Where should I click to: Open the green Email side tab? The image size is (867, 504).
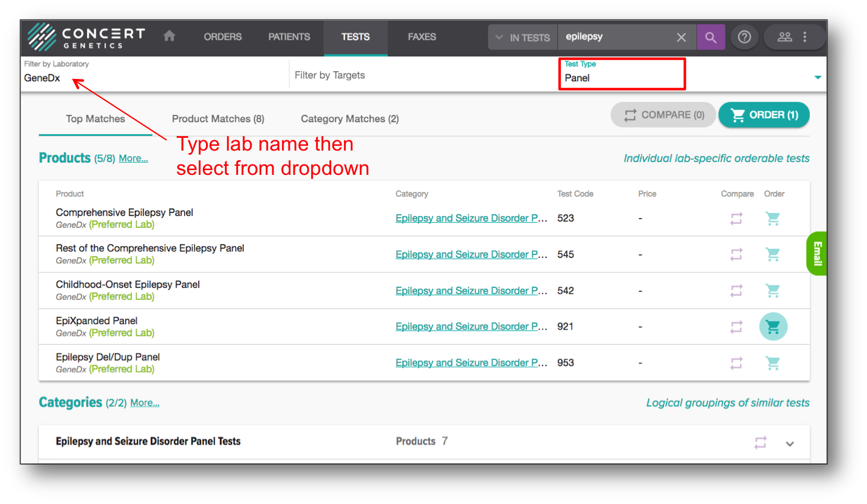point(817,254)
